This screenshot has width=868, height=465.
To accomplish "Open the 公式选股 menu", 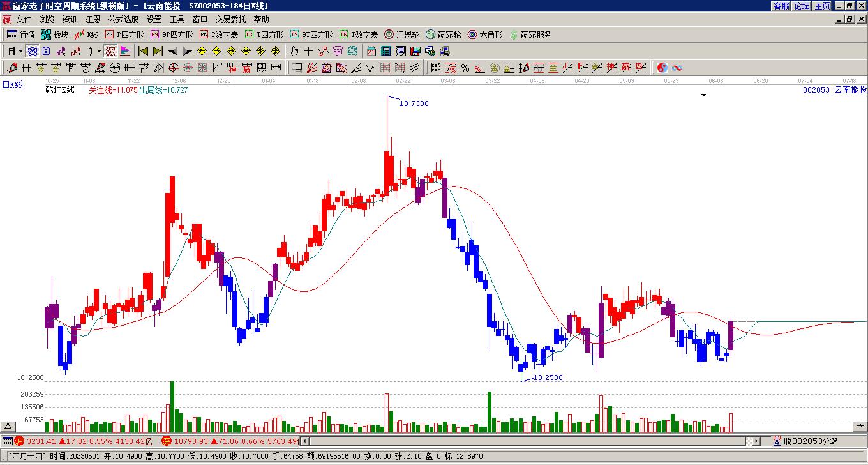I will [123, 20].
